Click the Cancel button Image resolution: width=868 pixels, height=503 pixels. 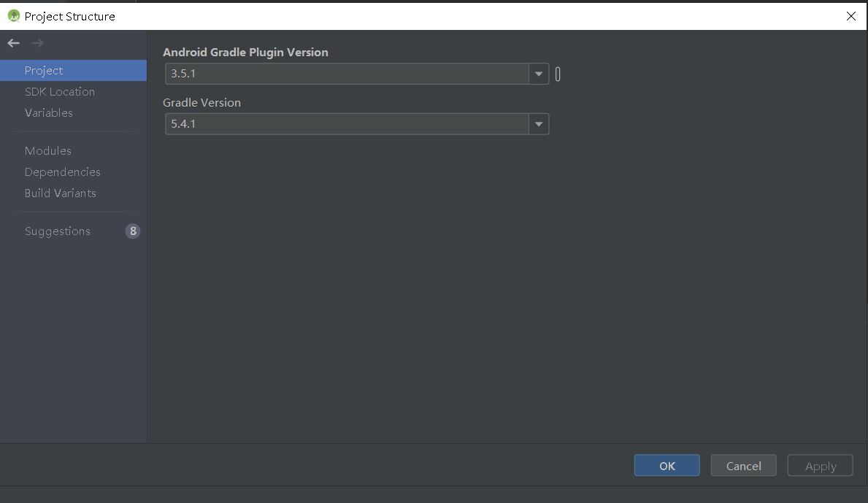[743, 466]
